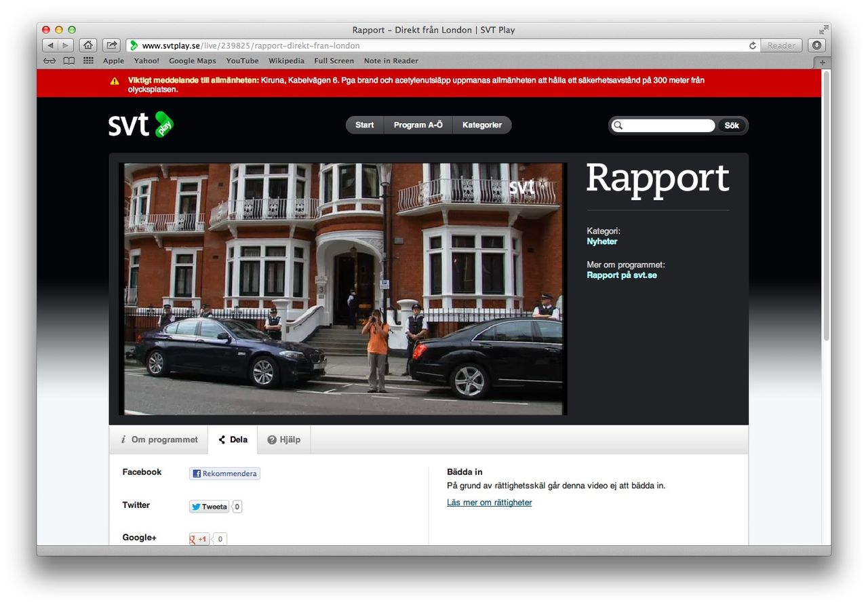Open the bookmarks book icon
This screenshot has width=868, height=607.
68,61
